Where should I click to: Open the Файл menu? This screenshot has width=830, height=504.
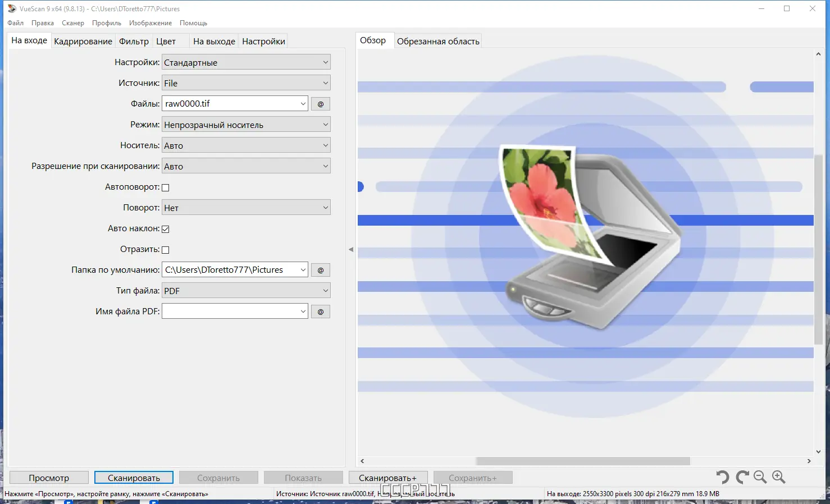click(x=16, y=23)
